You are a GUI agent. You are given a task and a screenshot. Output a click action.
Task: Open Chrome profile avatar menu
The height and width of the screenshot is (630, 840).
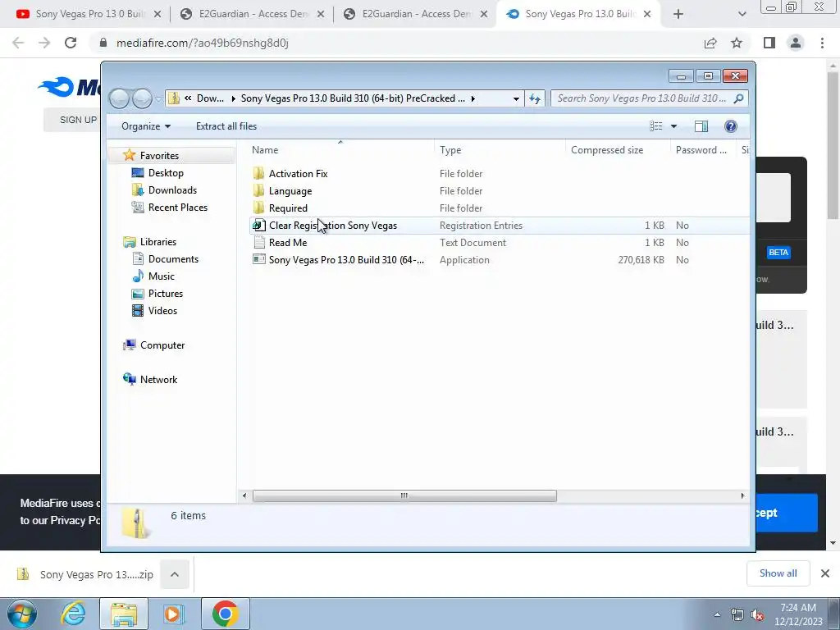796,43
